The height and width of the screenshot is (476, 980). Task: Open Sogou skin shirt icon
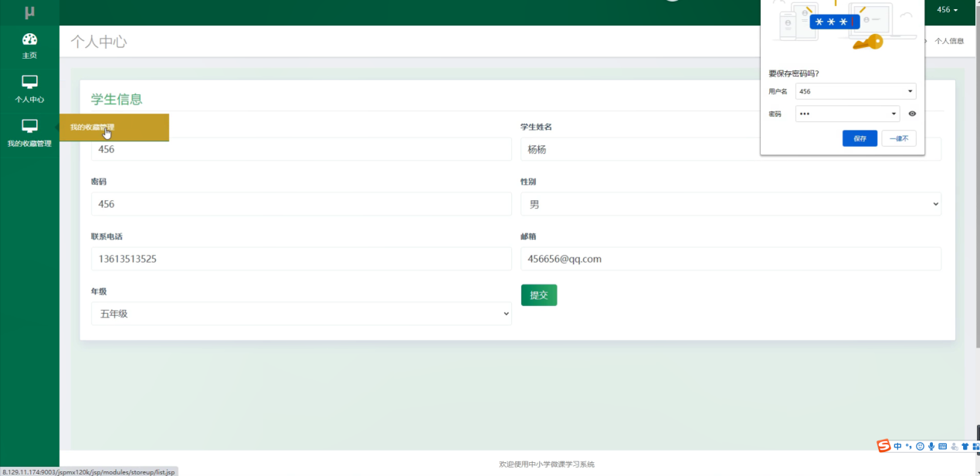coord(965,447)
